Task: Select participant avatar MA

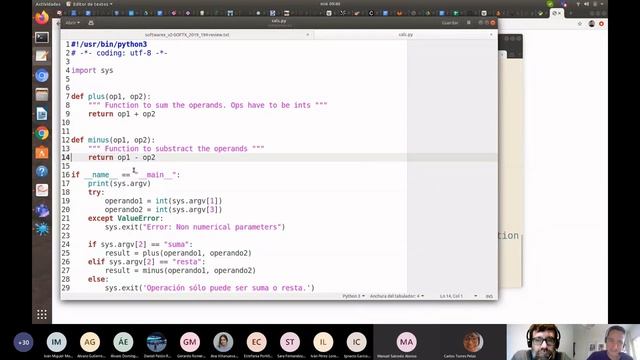Action: (406, 342)
